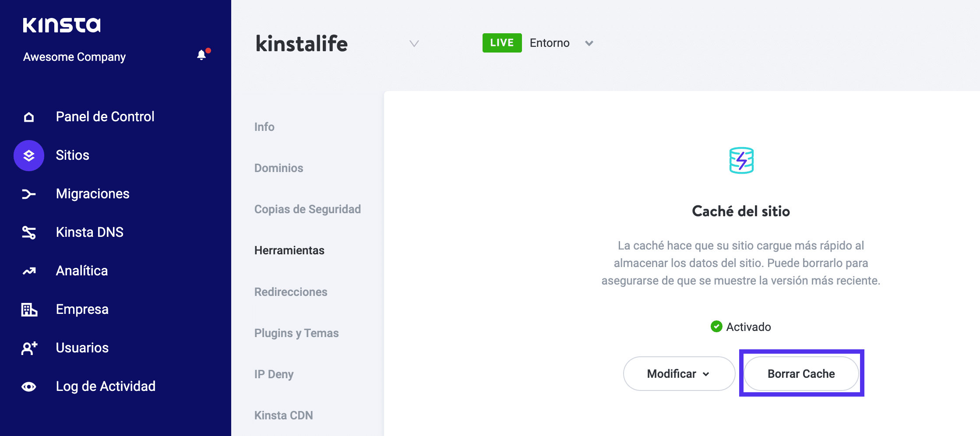Click the Kinsta logo
Viewport: 980px width, 436px height.
(62, 25)
